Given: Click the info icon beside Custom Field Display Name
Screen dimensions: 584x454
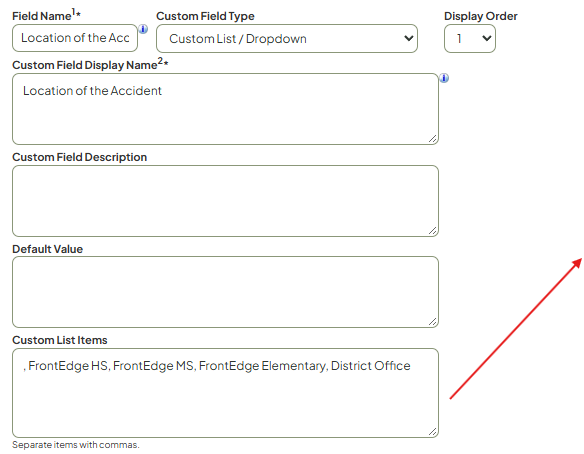Looking at the screenshot, I should 444,78.
